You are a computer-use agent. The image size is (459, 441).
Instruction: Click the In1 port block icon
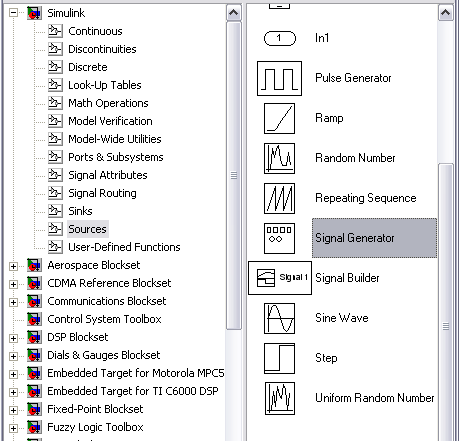(x=280, y=38)
